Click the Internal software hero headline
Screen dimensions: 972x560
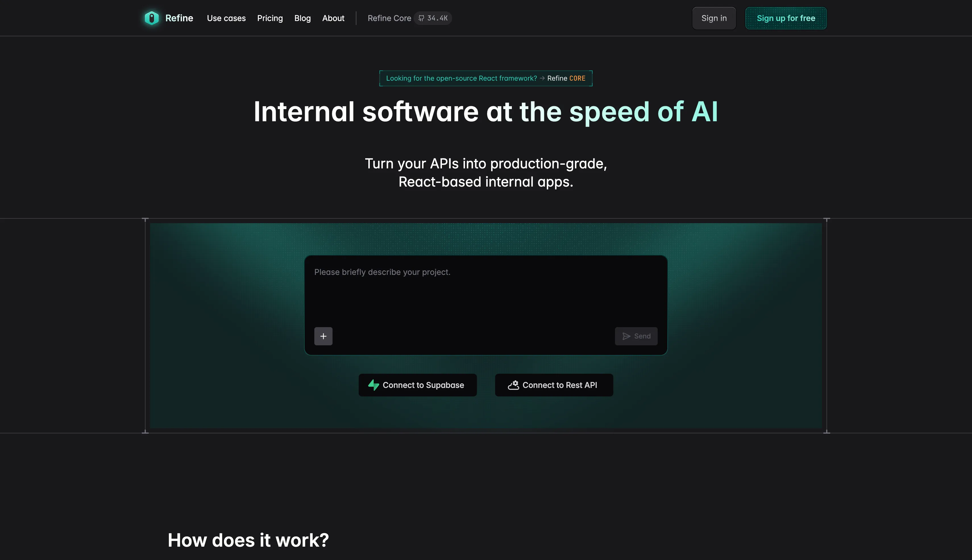click(x=485, y=112)
